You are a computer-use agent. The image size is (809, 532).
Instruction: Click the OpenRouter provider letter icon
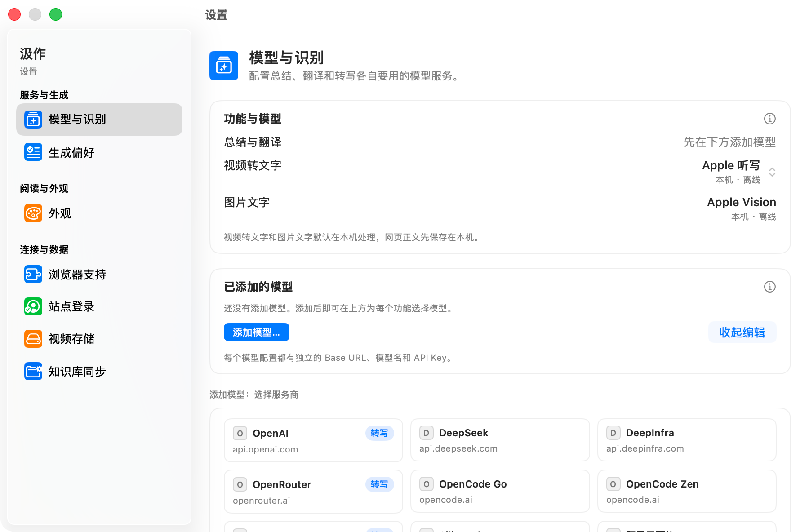[x=240, y=484]
